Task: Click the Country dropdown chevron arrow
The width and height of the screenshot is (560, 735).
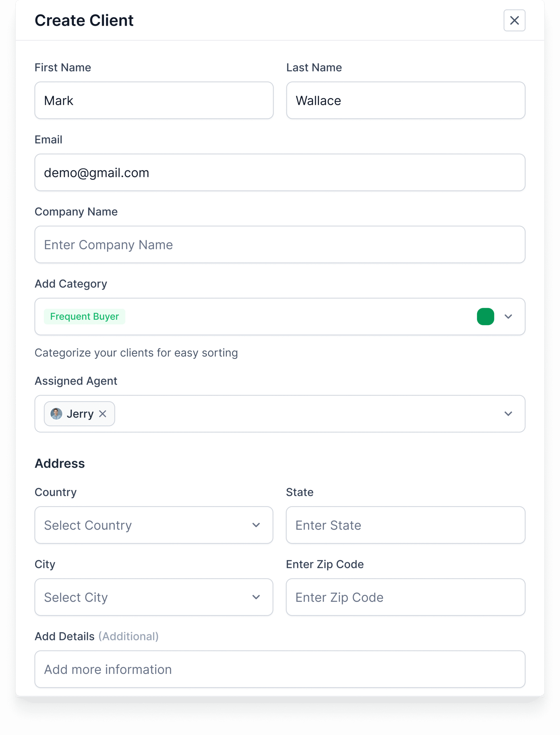Action: point(256,525)
